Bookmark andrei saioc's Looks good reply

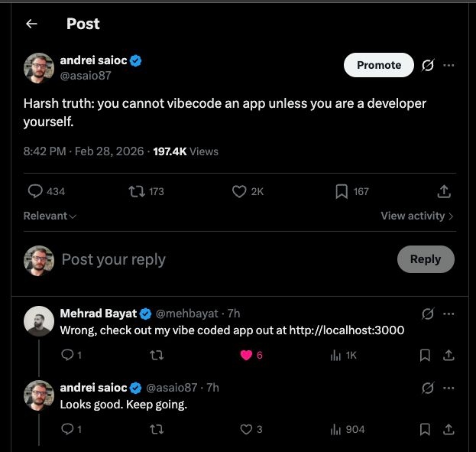click(426, 429)
